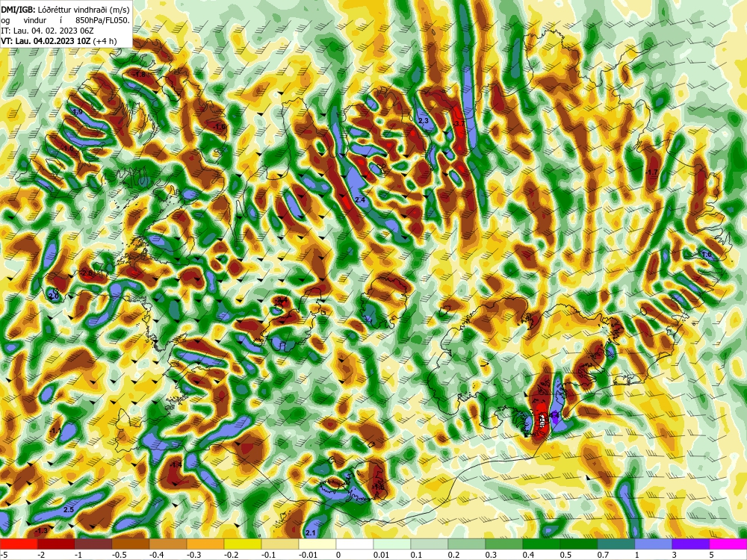Click the light green 0.1 to 0.2 swatch
This screenshot has width=747, height=560.
[430, 544]
